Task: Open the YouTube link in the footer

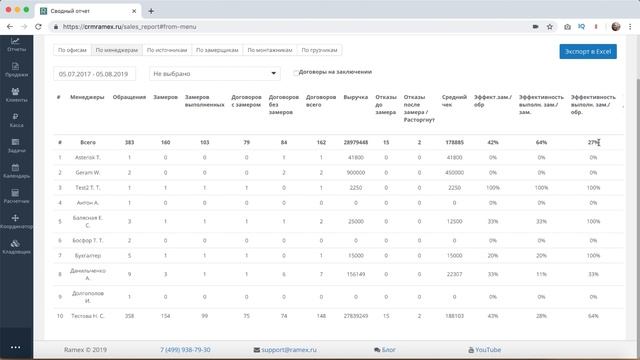Action: pos(484,350)
